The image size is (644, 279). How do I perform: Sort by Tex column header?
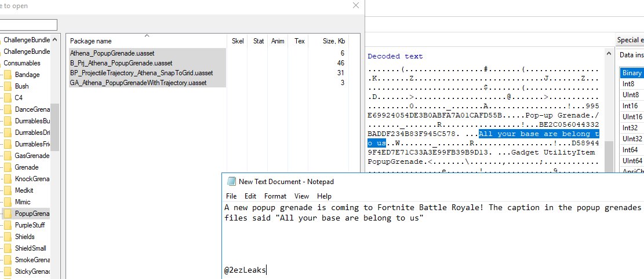point(300,41)
